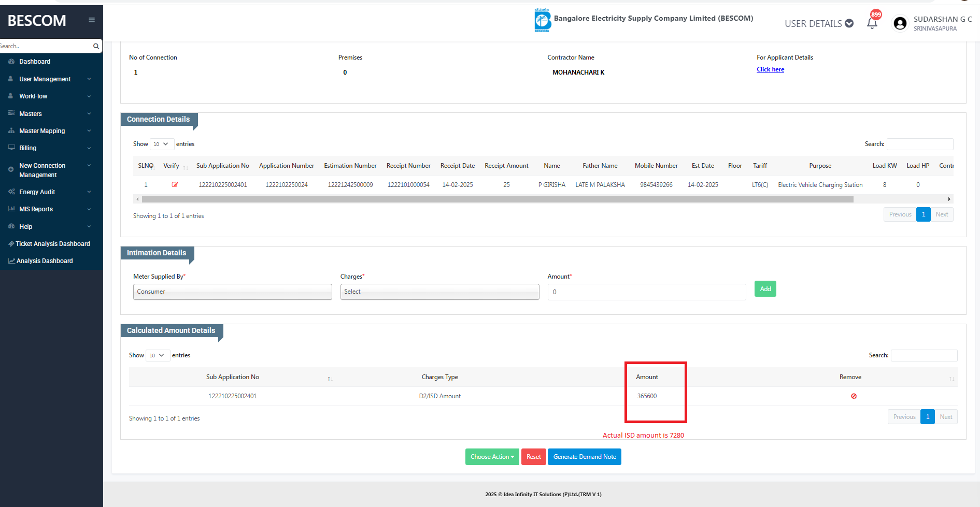980x507 pixels.
Task: Focus the Connection Details Search field
Action: pyautogui.click(x=920, y=144)
